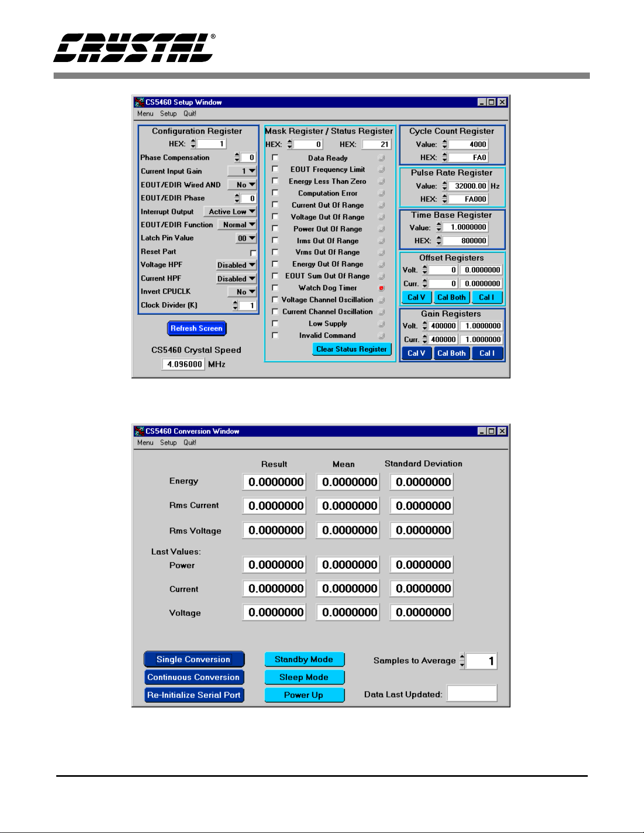Open the Menu item in the Setup Window
Image resolution: width=644 pixels, height=833 pixels.
(145, 114)
